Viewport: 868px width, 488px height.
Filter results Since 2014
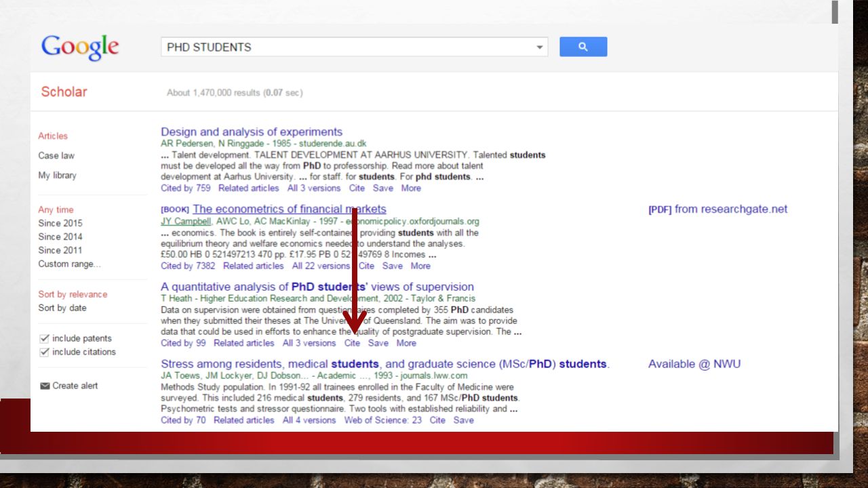point(60,237)
